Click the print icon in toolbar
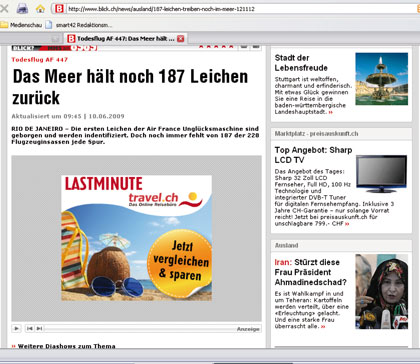Image resolution: width=420 pixels, height=364 pixels. tap(22, 8)
